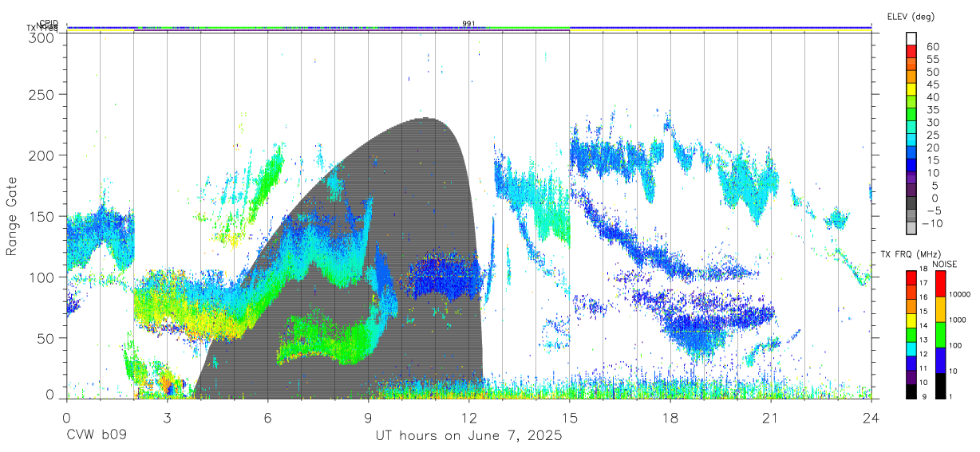
Task: Click the elevation scale value 45
Action: click(932, 85)
